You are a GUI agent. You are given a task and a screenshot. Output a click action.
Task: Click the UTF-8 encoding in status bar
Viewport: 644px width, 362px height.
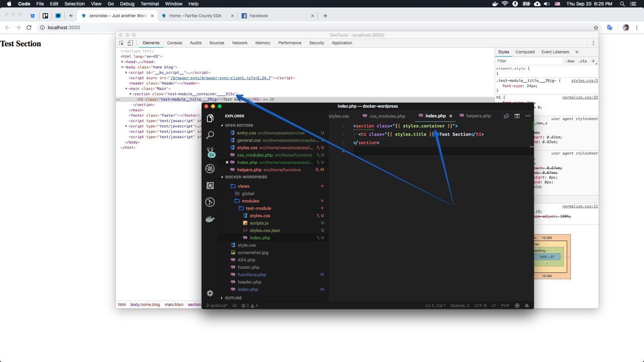click(x=480, y=306)
